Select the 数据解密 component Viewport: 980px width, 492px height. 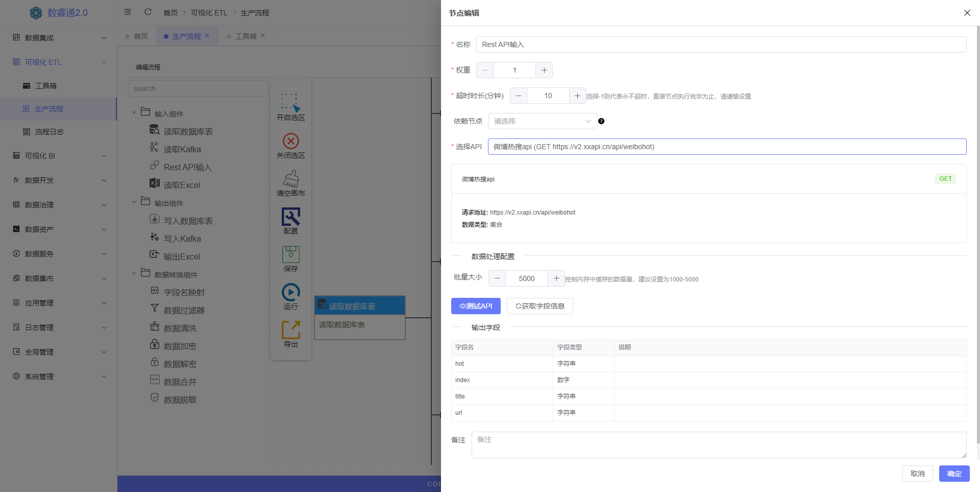[173, 364]
